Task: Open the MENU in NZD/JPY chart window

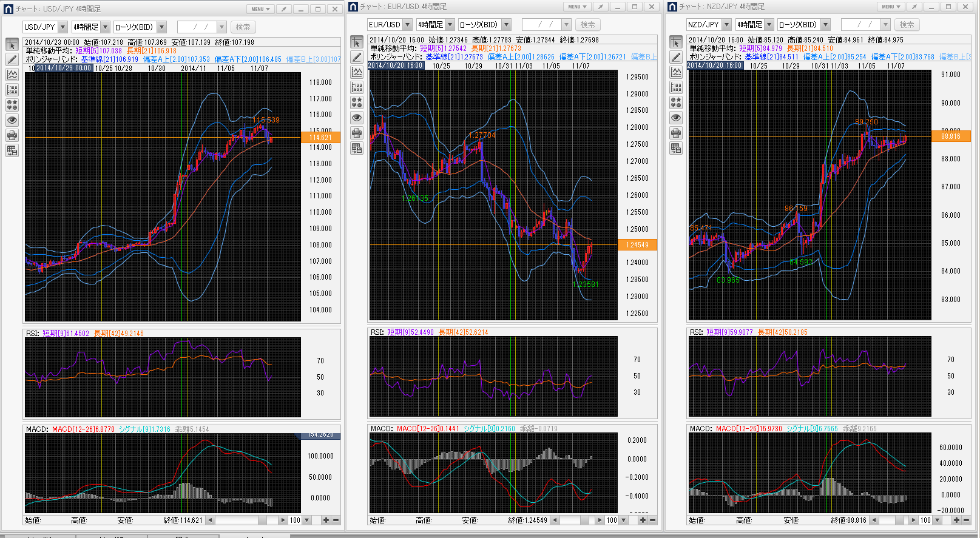Action: point(891,7)
